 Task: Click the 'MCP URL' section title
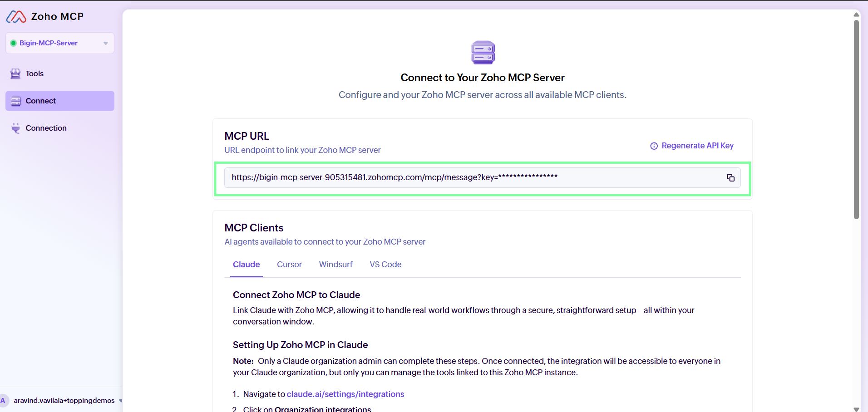click(x=247, y=136)
